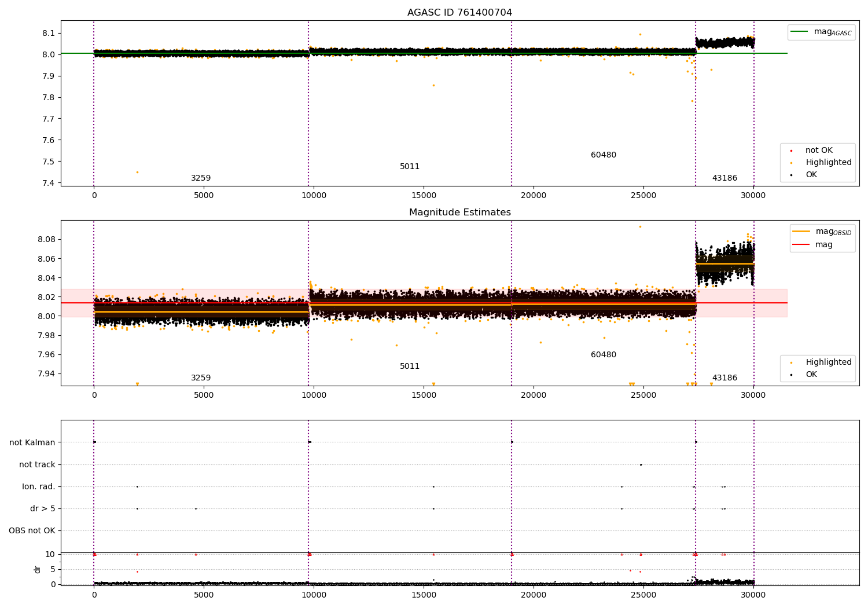This screenshot has height=608, width=868.
Task: Click the 25000 x-tick under middle plot
Action: 643,395
